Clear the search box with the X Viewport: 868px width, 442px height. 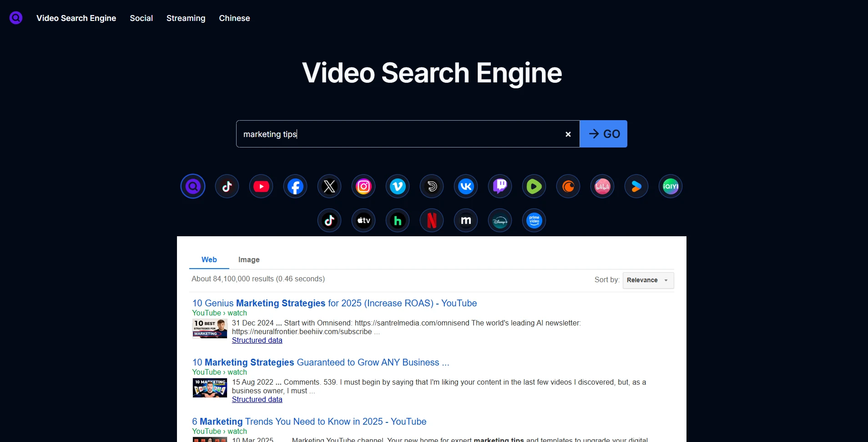568,134
